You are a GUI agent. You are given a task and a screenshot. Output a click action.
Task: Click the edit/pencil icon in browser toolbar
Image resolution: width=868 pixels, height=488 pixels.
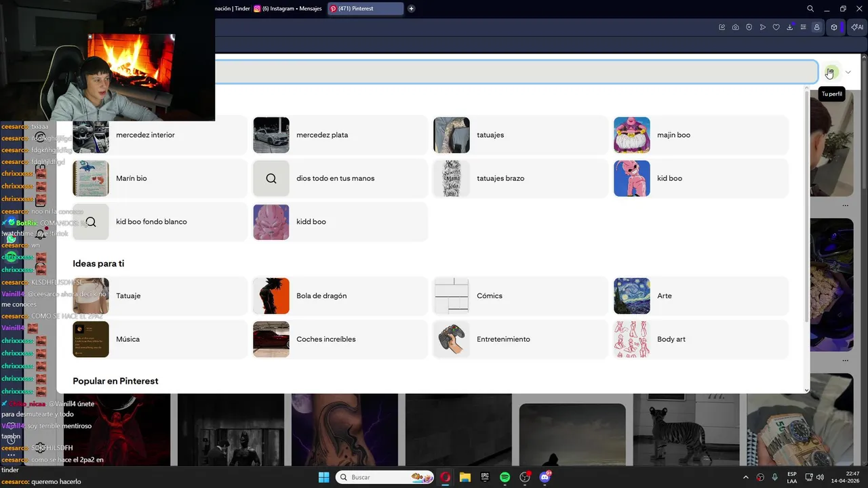(x=722, y=27)
